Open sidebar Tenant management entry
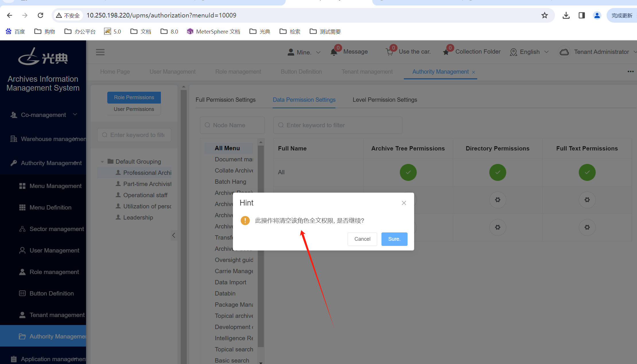Image resolution: width=637 pixels, height=364 pixels. point(43,315)
